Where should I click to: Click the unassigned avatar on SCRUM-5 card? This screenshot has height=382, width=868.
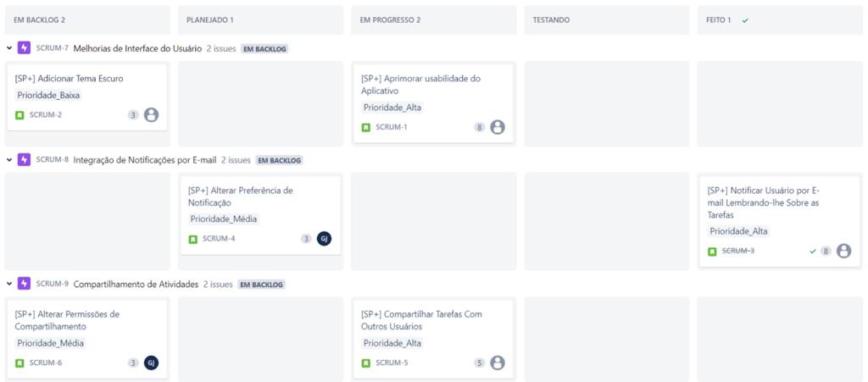click(498, 363)
